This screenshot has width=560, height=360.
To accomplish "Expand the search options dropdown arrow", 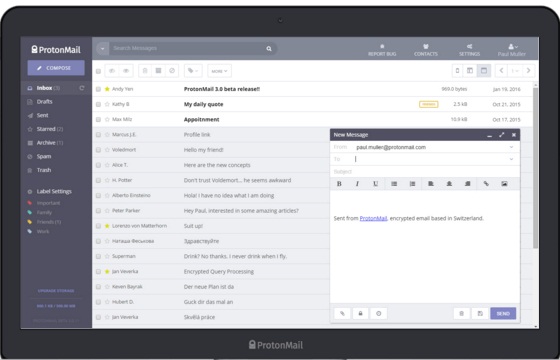I will click(102, 49).
